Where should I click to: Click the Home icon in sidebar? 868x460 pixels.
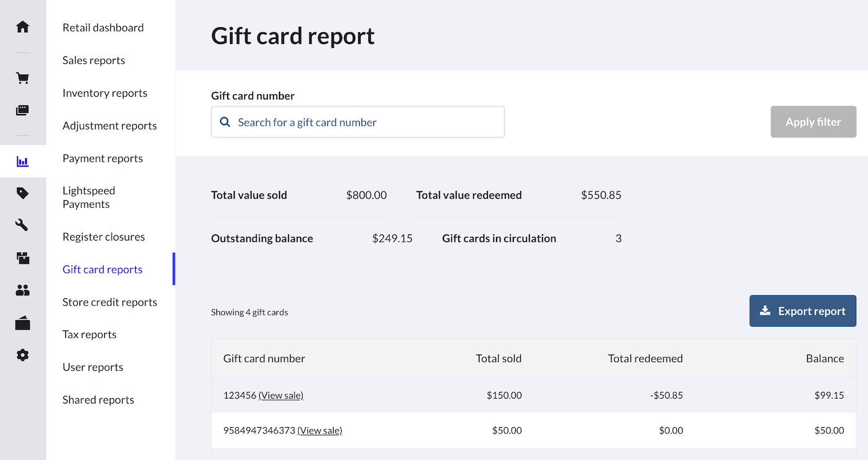pyautogui.click(x=23, y=27)
